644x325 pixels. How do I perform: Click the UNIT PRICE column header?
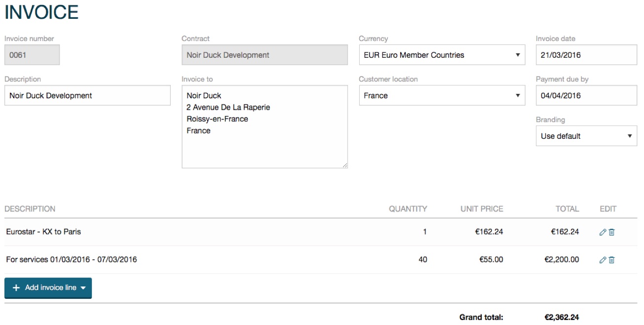[x=482, y=209]
